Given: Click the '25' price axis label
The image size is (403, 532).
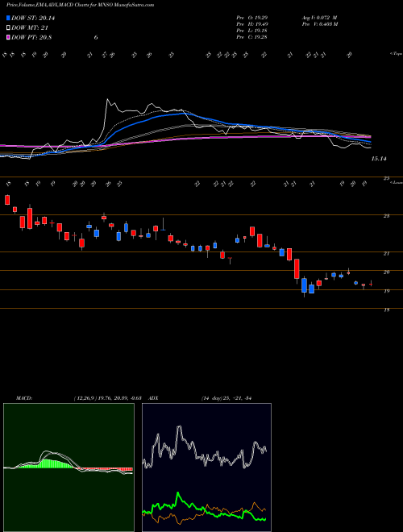Looking at the screenshot, I should [x=386, y=178].
